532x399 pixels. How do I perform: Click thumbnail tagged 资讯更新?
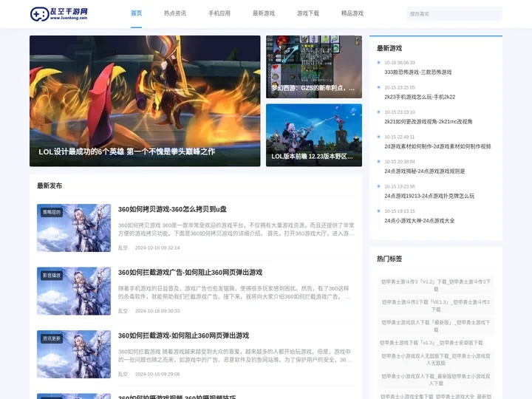click(74, 354)
